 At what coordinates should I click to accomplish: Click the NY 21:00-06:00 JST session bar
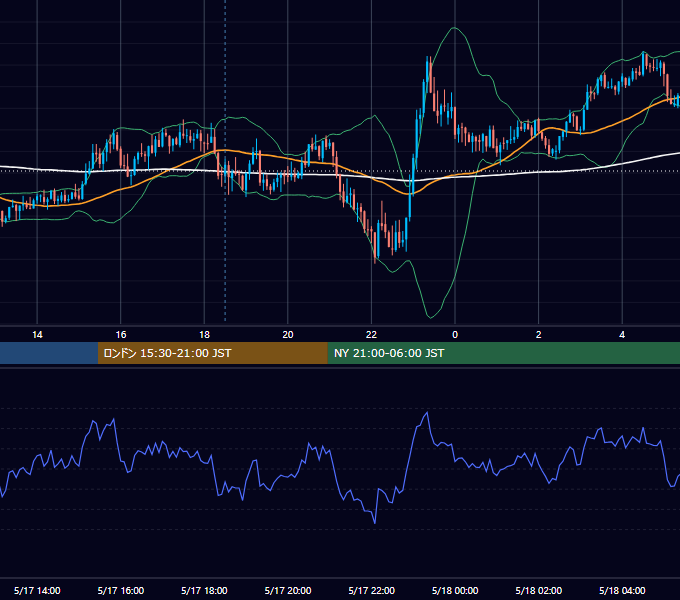(x=503, y=353)
